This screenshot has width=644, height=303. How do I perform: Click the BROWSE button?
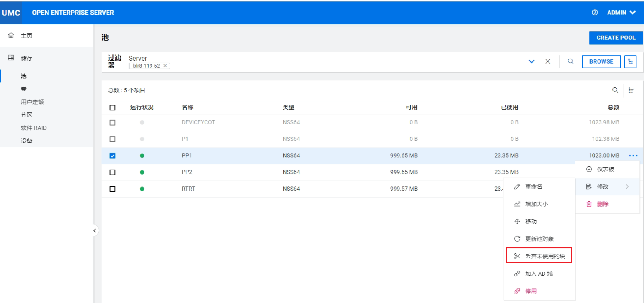pyautogui.click(x=601, y=62)
